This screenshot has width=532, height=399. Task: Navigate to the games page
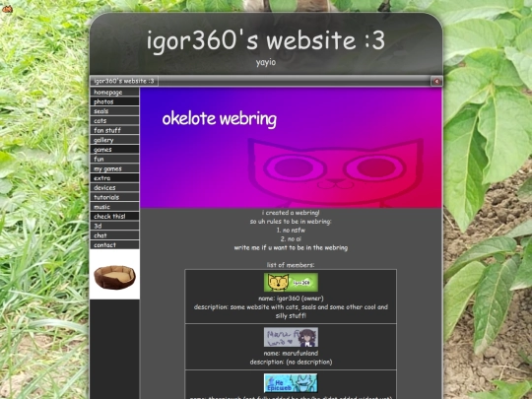(114, 150)
